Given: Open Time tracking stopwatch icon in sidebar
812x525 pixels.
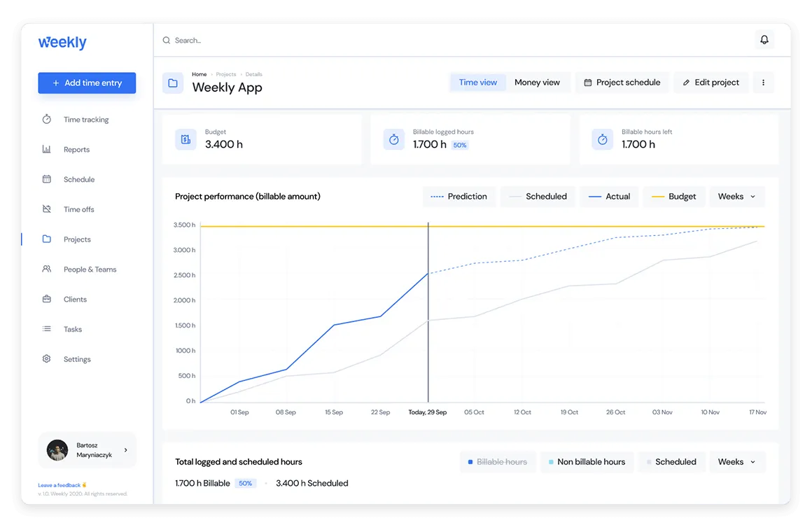Looking at the screenshot, I should coord(47,120).
